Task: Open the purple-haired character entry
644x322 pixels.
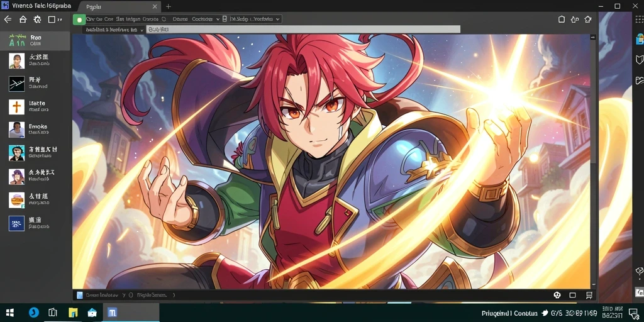Action: [x=17, y=176]
